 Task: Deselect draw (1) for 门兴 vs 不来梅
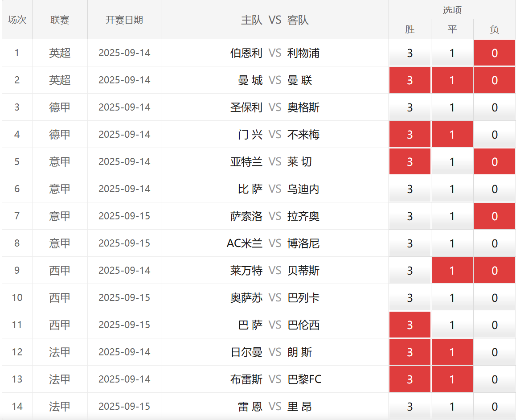(452, 134)
